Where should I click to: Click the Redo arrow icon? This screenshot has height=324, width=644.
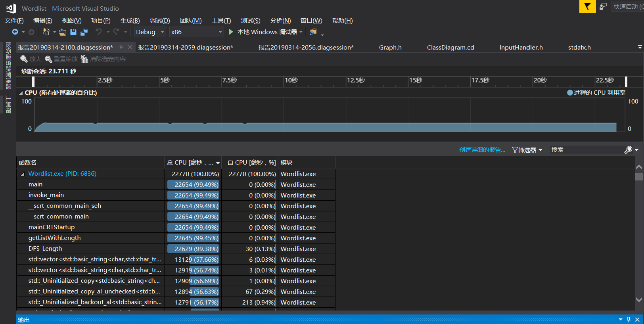pos(116,32)
